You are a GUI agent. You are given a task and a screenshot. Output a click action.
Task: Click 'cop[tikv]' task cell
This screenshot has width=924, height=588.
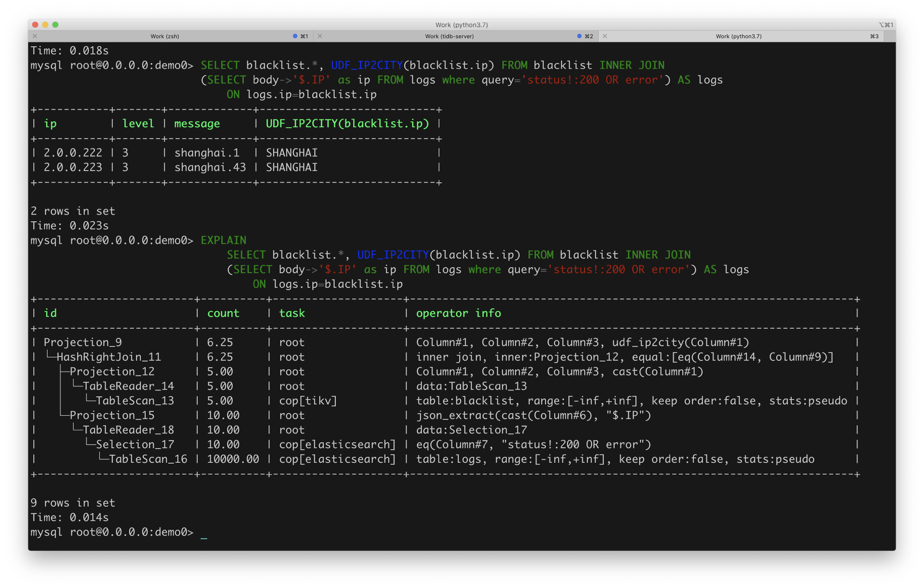tap(308, 401)
